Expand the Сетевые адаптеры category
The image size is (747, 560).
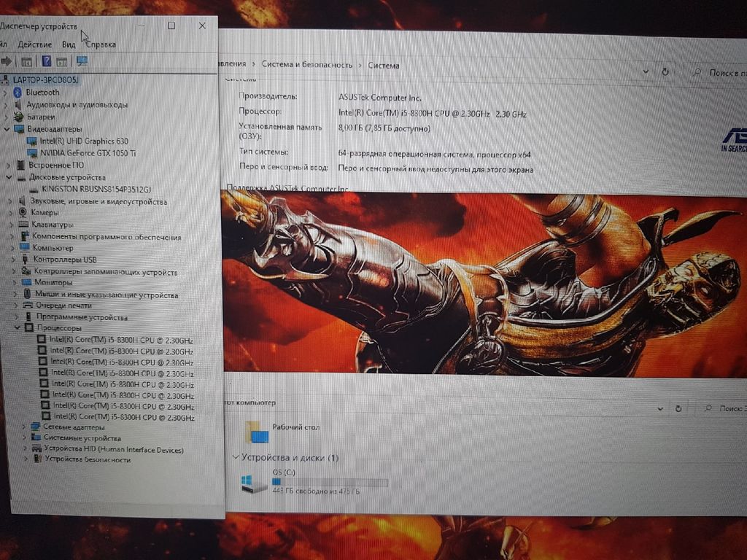point(25,427)
